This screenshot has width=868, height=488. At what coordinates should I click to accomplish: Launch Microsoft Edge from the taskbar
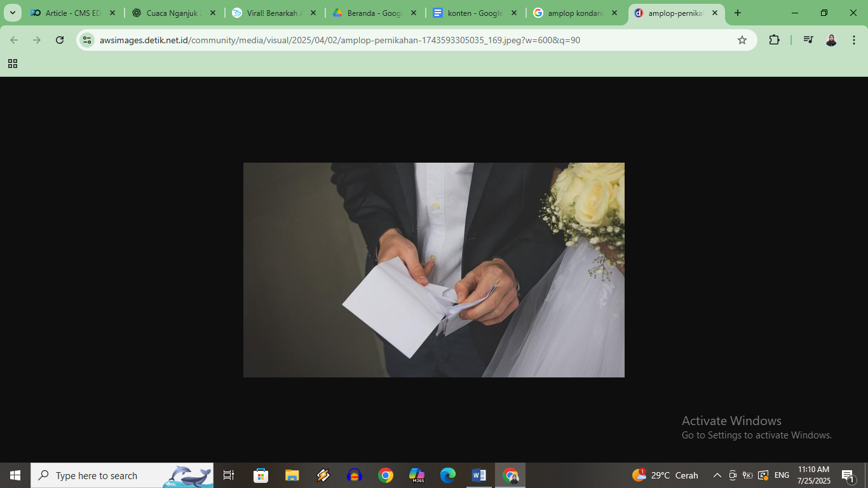[x=448, y=475]
